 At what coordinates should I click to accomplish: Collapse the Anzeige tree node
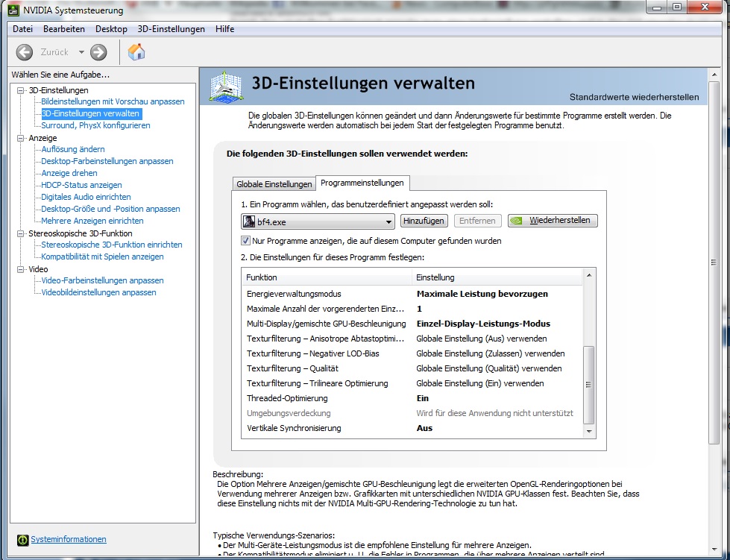[20, 138]
